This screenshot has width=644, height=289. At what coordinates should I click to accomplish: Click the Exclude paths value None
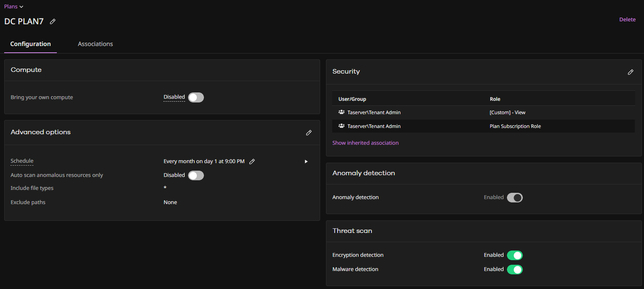point(170,202)
